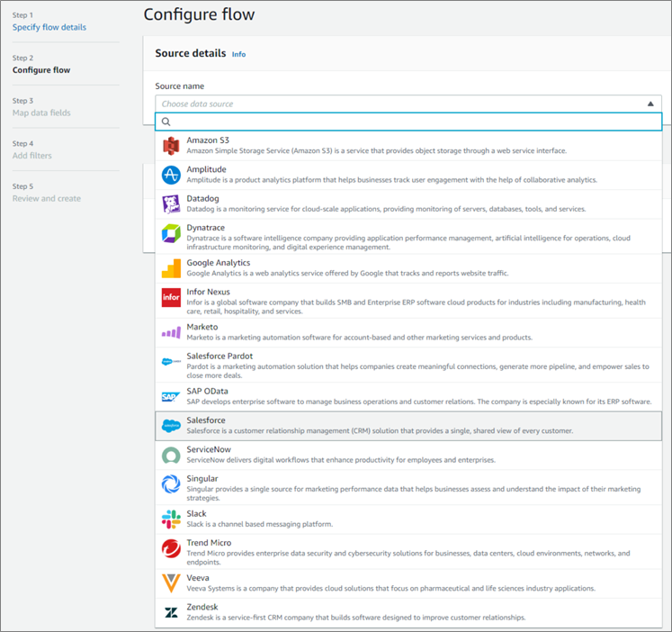Pick ServiceNow from the source list
672x632 pixels.
408,456
